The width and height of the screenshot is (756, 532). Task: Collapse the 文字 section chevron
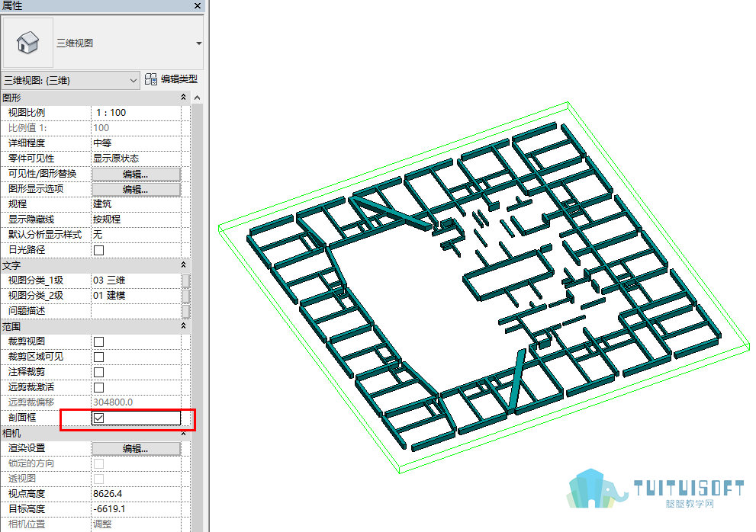(183, 265)
